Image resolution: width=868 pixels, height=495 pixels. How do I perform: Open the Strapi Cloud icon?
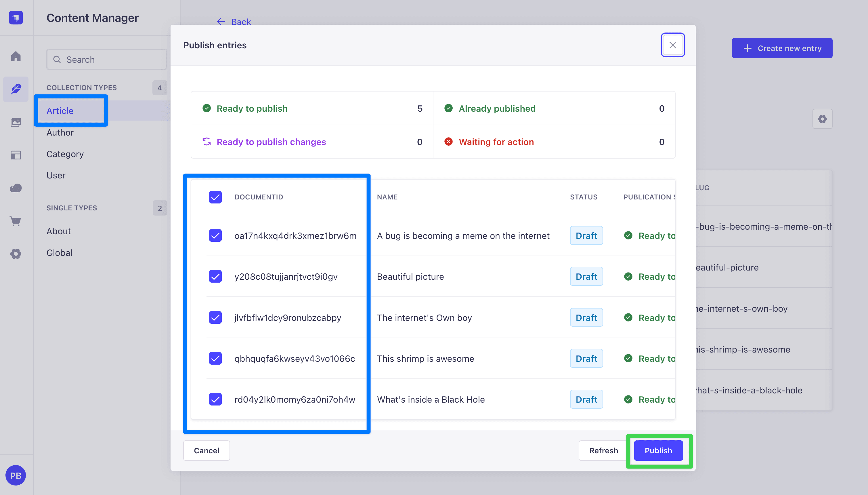[x=16, y=188]
